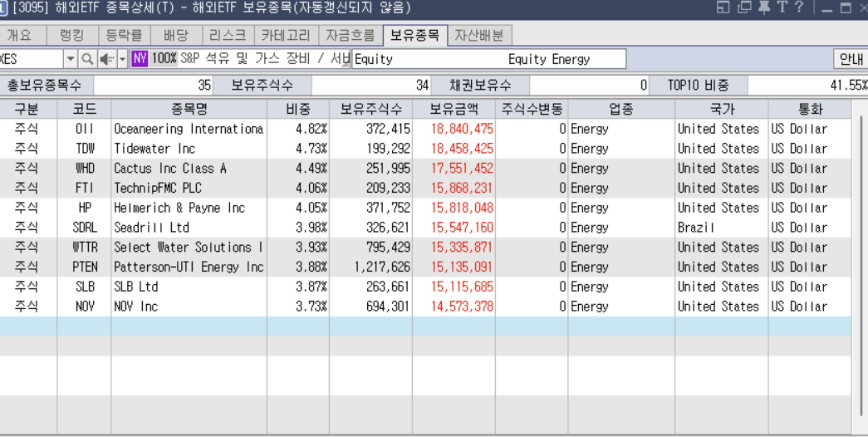Viewport: 868px width, 437px height.
Task: Click the 종목명 column header
Action: [189, 109]
